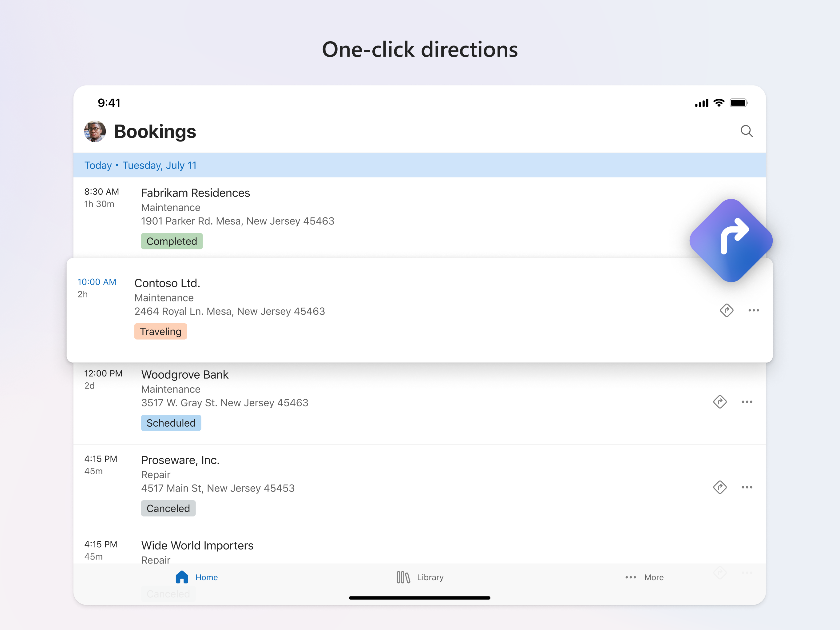This screenshot has height=630, width=840.
Task: Open the More tab
Action: point(653,577)
